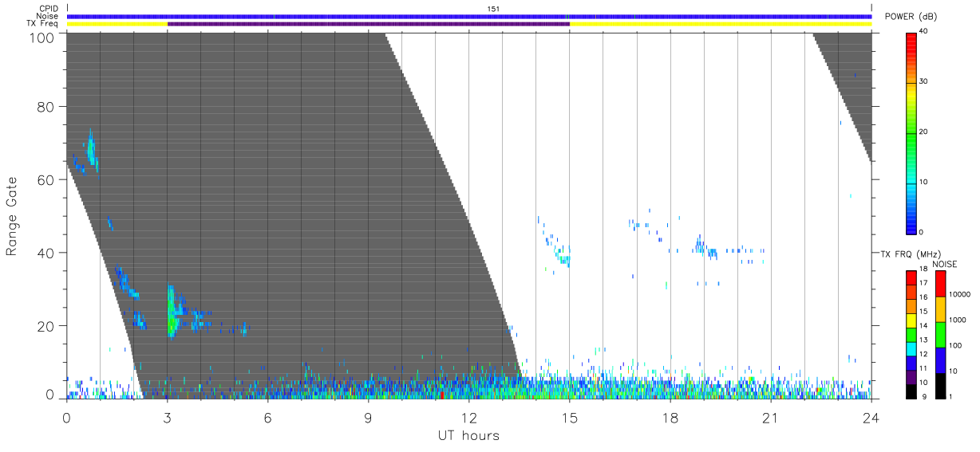Click the TX frequency value 18

[923, 269]
